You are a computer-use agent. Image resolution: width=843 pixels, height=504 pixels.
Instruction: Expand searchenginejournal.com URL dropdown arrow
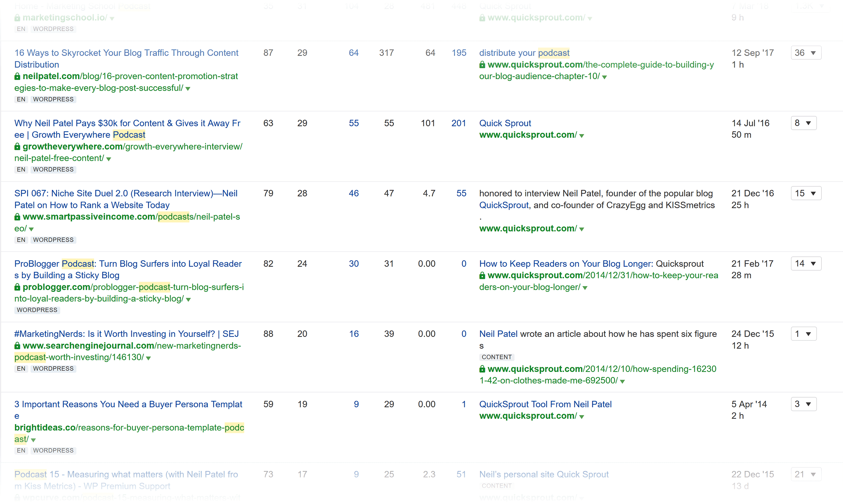click(148, 358)
